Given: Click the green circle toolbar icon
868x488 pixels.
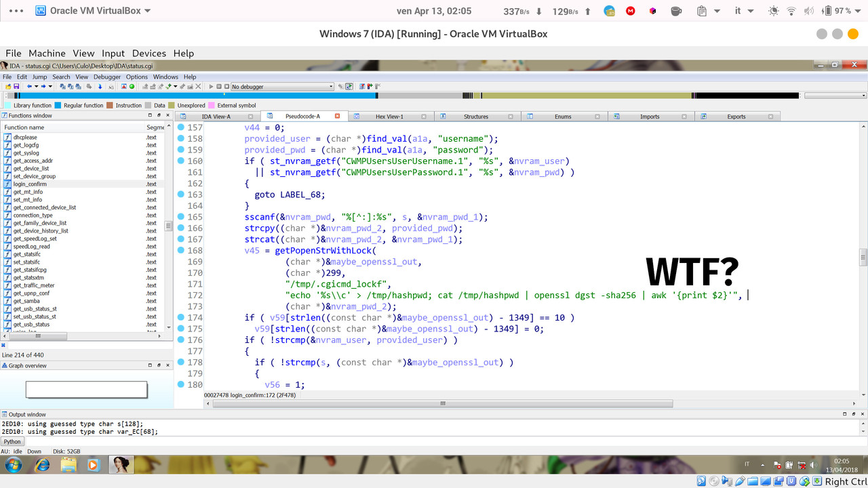Looking at the screenshot, I should pyautogui.click(x=132, y=86).
